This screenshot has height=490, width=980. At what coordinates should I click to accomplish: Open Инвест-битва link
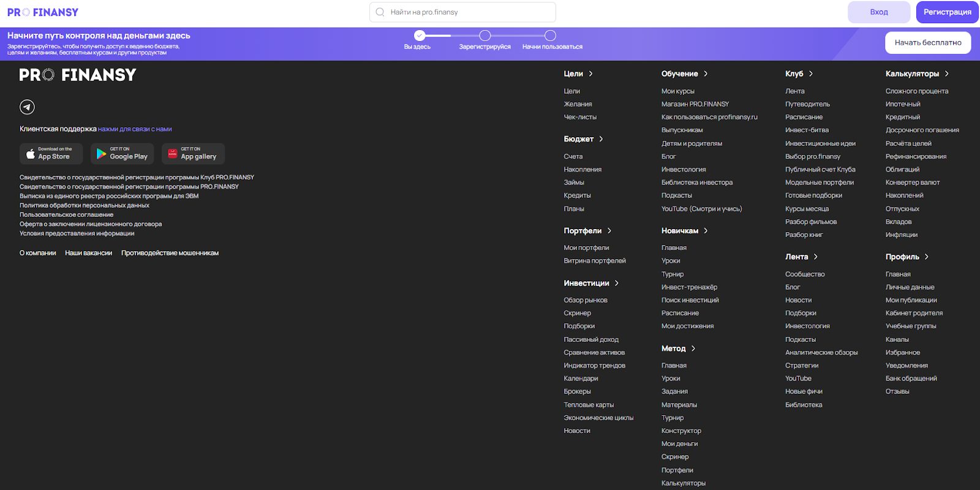pos(807,130)
